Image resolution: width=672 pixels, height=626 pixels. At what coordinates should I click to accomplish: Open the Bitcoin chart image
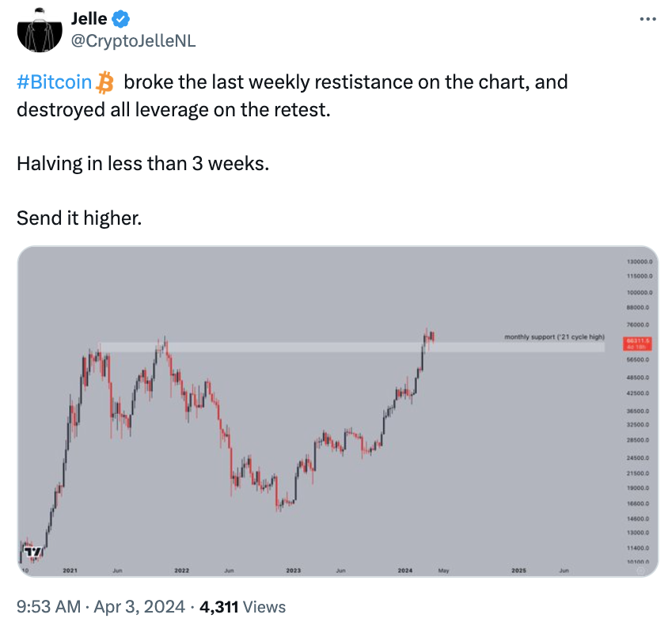click(338, 412)
